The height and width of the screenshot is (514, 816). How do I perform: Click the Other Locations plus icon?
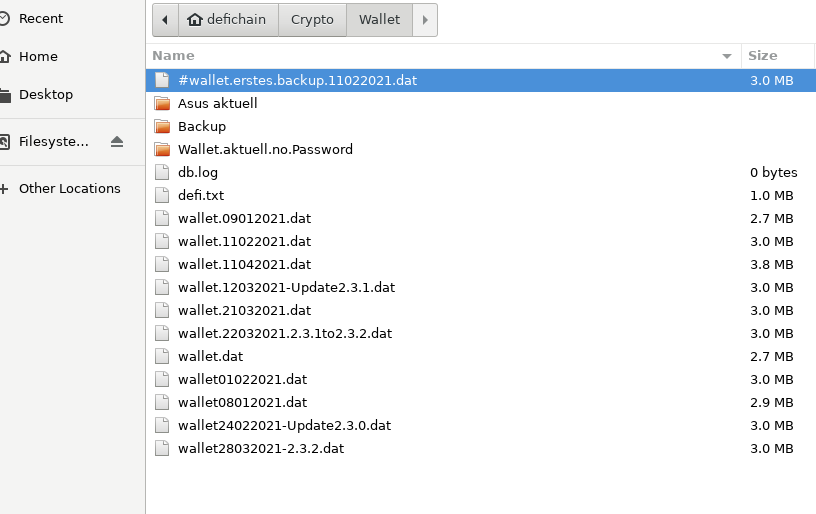(4, 189)
